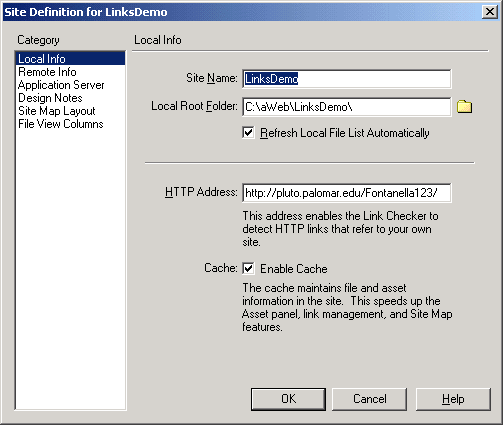The height and width of the screenshot is (425, 503).
Task: Choose the File View Columns category
Action: [x=61, y=124]
